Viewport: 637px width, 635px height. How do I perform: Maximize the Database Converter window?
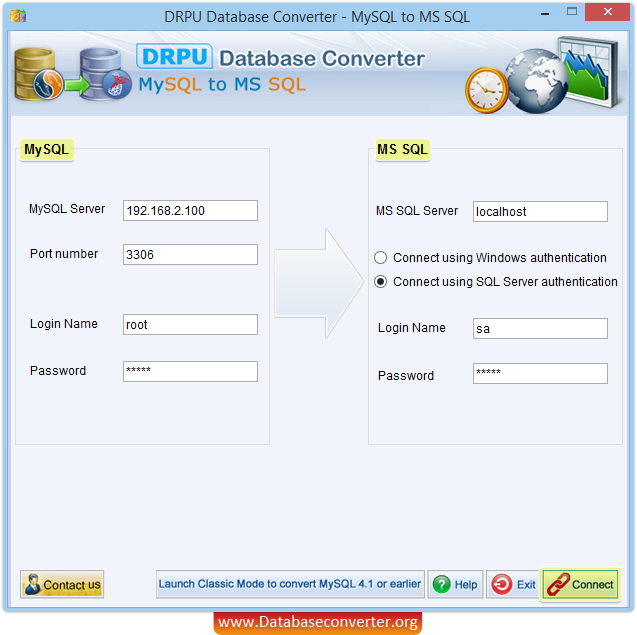coord(572,12)
